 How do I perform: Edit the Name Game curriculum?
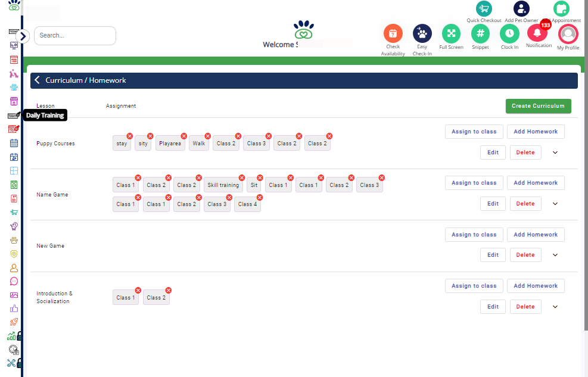click(x=493, y=204)
